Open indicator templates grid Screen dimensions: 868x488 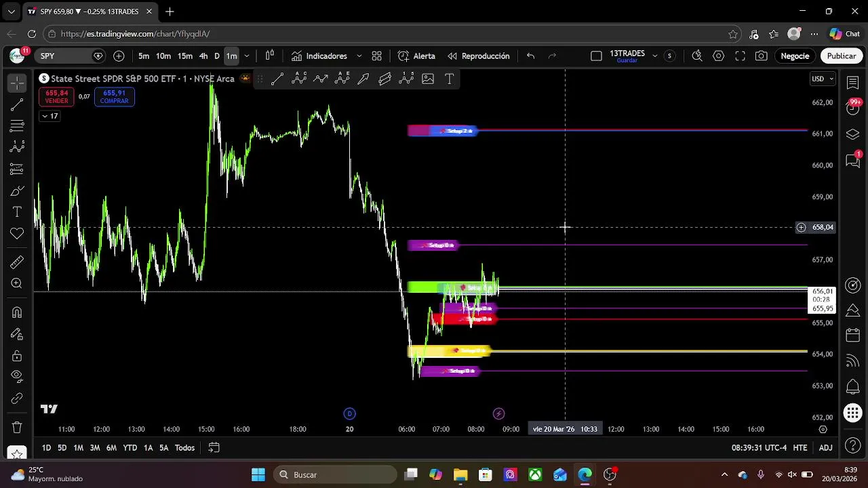pyautogui.click(x=376, y=56)
